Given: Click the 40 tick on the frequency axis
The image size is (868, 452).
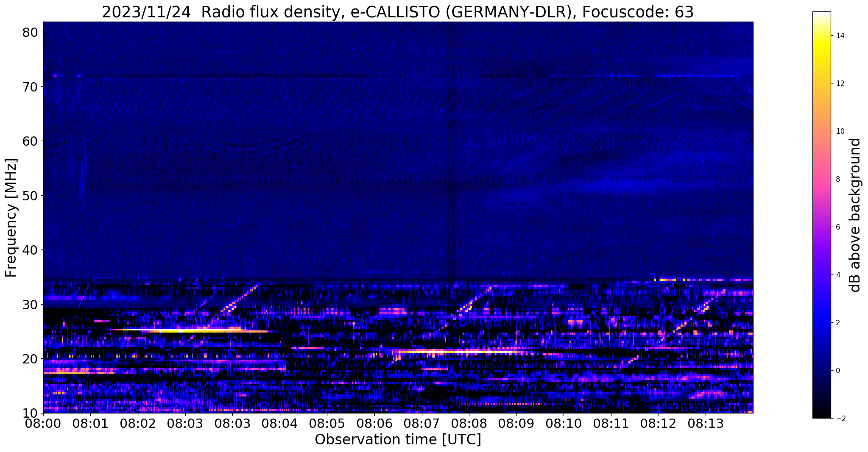Looking at the screenshot, I should point(30,250).
